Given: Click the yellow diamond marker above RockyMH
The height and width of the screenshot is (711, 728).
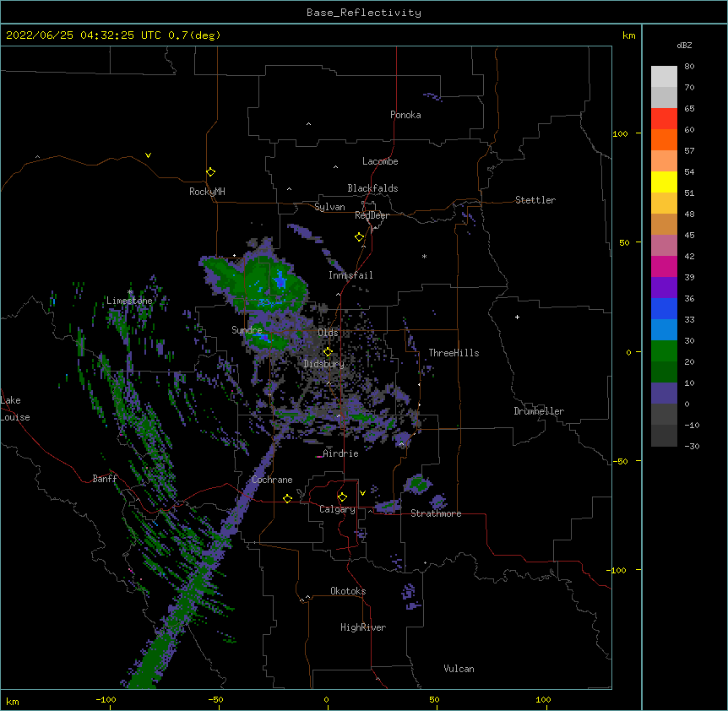Looking at the screenshot, I should pyautogui.click(x=210, y=172).
